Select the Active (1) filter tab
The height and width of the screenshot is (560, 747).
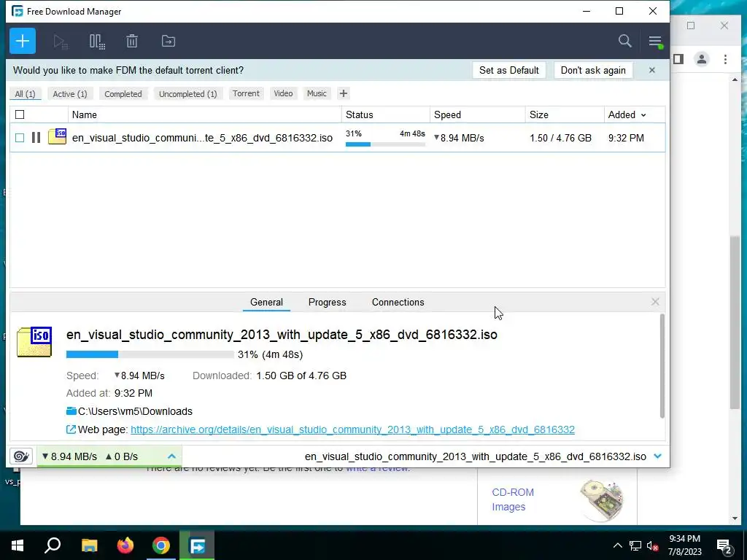click(x=70, y=94)
